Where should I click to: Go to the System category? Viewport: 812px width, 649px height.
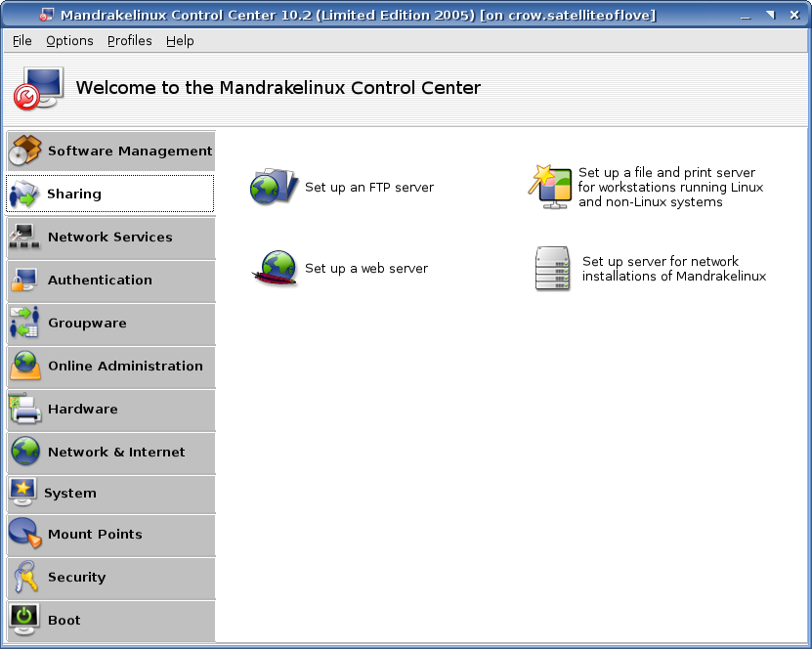[x=70, y=494]
